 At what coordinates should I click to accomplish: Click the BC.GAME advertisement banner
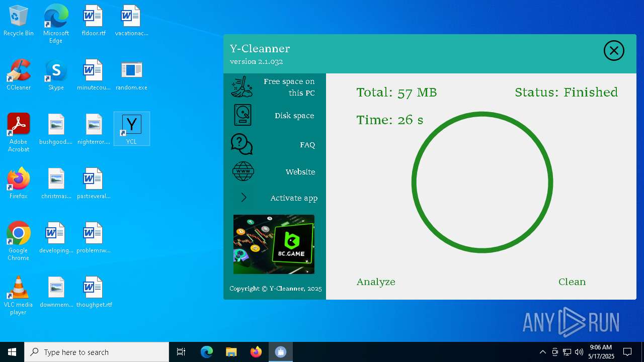click(274, 244)
